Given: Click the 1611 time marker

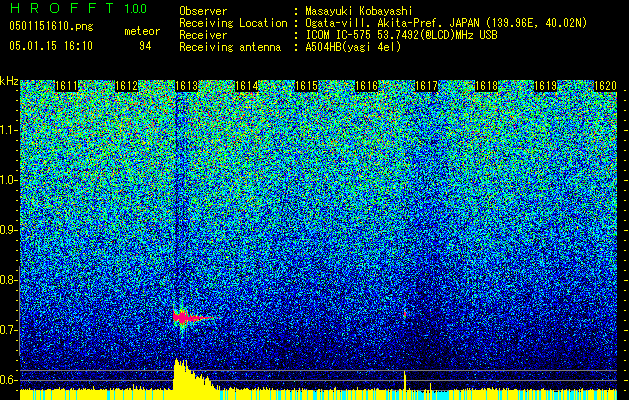Looking at the screenshot, I should point(66,86).
